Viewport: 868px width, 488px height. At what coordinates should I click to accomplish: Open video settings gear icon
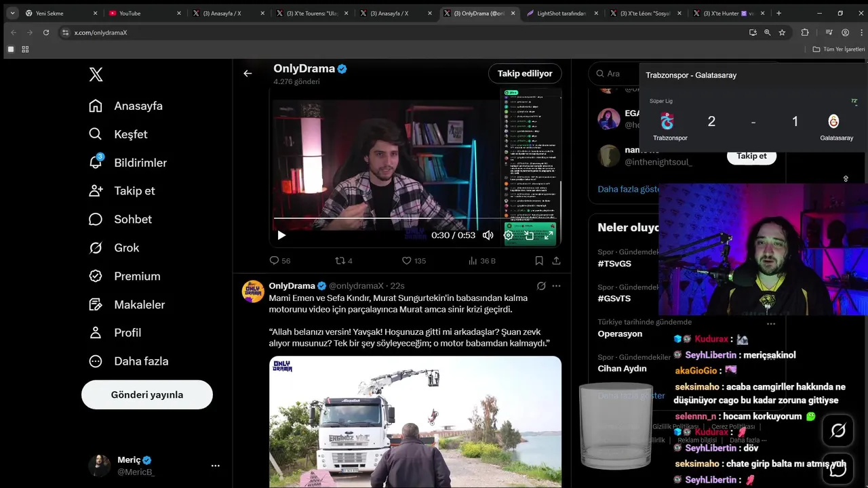click(509, 235)
